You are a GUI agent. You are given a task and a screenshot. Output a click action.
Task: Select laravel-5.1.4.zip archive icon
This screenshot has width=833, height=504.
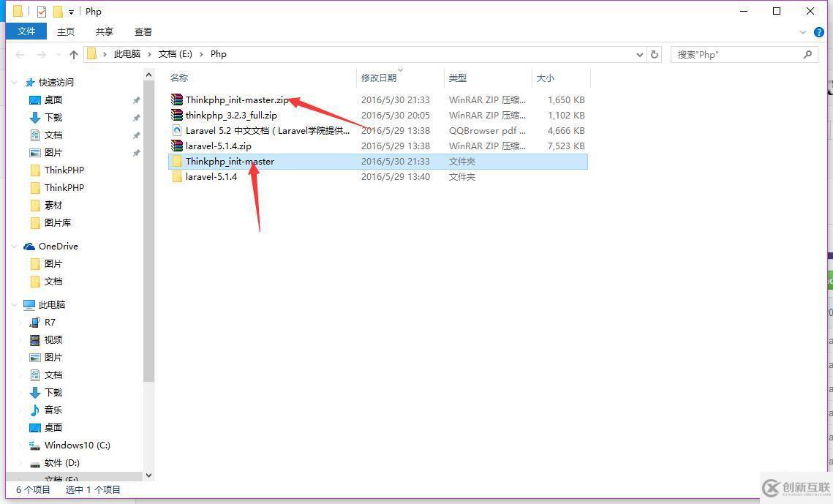pos(177,146)
